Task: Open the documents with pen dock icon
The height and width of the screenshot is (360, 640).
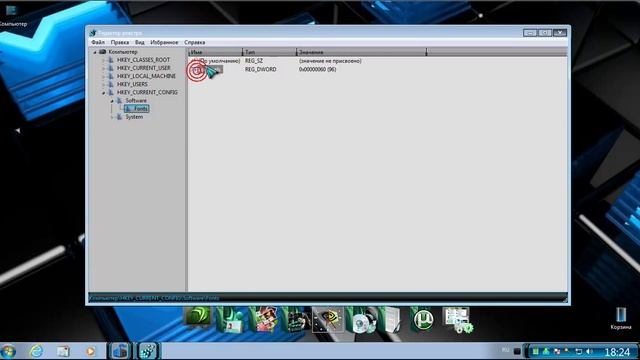Action: tap(391, 320)
